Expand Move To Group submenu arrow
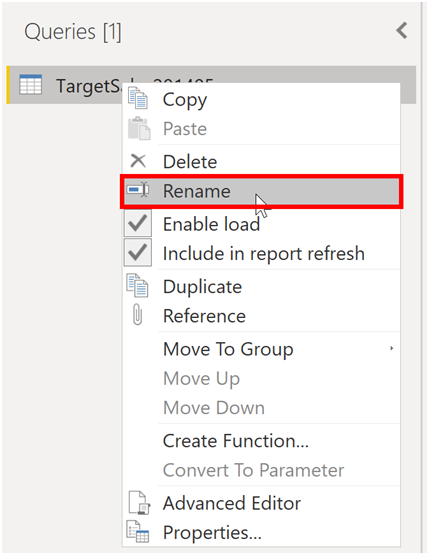The image size is (429, 555). (391, 348)
